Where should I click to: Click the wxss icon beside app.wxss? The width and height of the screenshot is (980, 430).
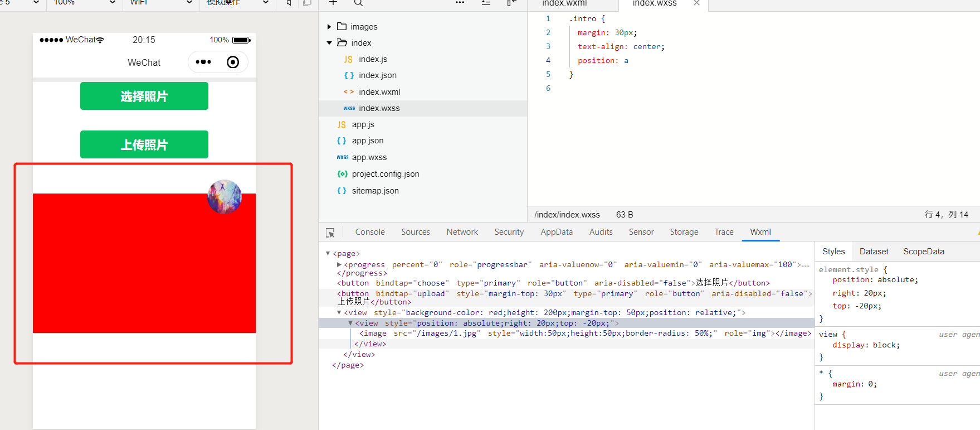coord(343,157)
